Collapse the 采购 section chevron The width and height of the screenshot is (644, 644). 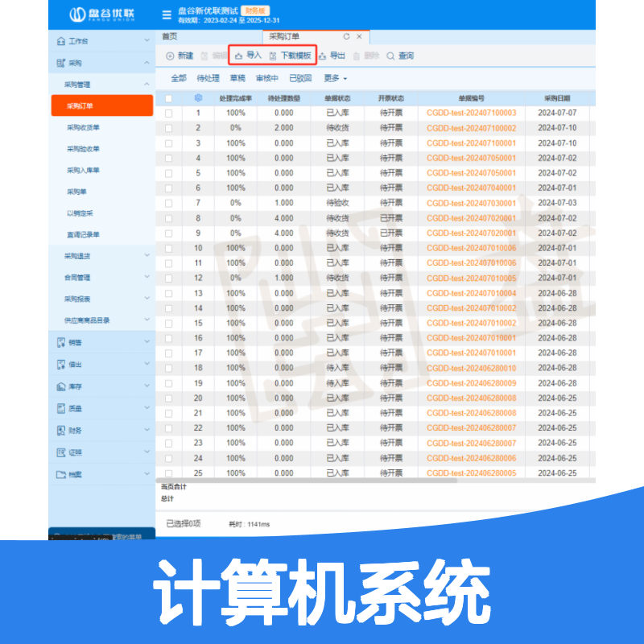(147, 63)
